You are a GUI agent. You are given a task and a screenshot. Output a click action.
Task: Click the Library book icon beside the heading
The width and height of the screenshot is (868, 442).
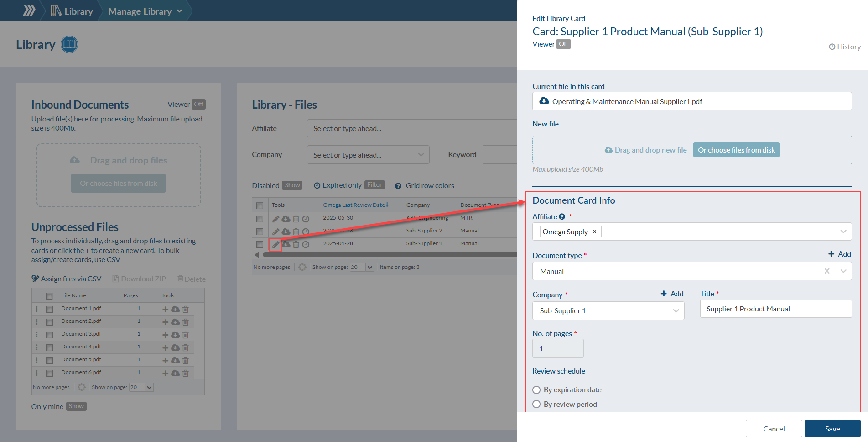(x=69, y=44)
